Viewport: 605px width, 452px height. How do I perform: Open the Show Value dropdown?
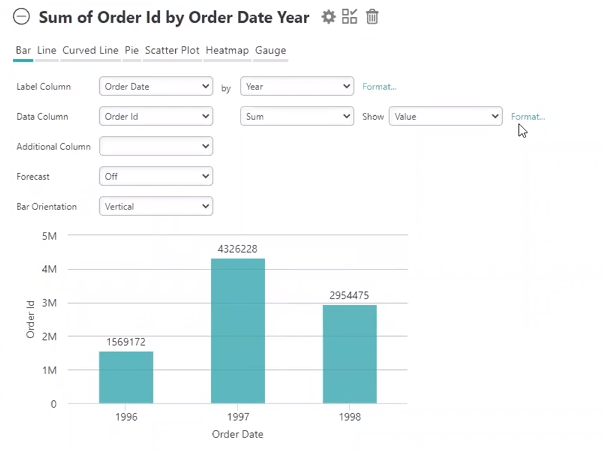click(x=446, y=117)
